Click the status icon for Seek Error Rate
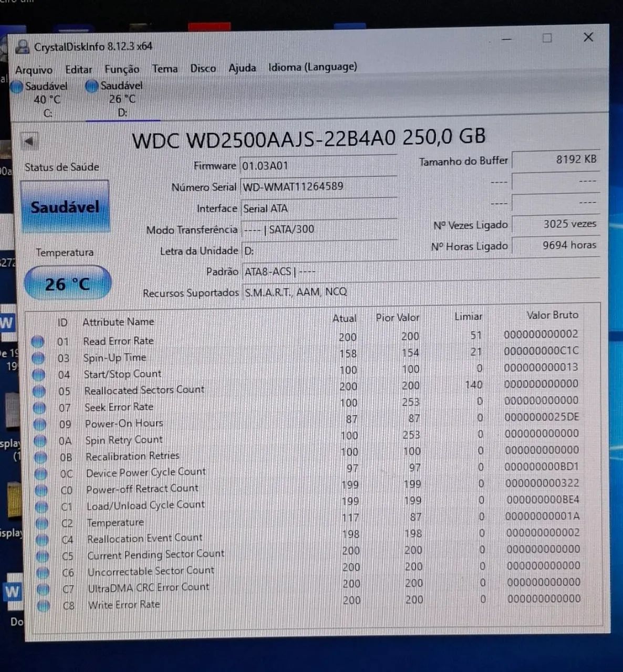 pyautogui.click(x=39, y=408)
